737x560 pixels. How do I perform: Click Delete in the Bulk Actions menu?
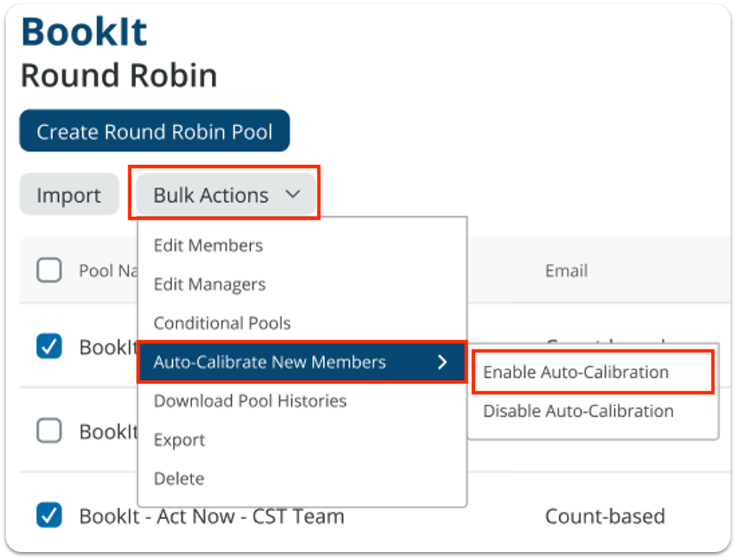click(x=179, y=478)
